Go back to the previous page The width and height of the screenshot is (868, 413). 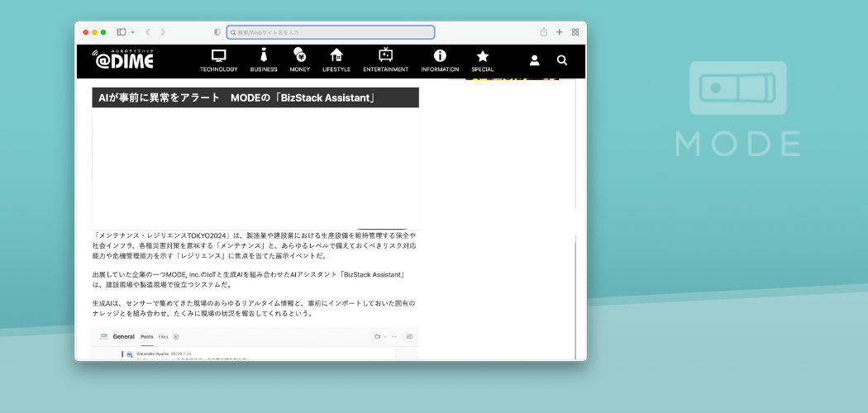(x=147, y=32)
